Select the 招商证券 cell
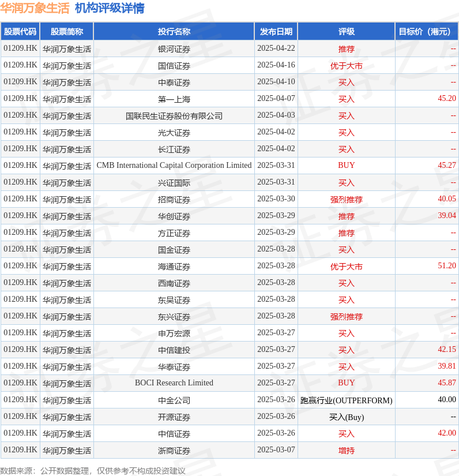This screenshot has height=476, width=459. (174, 200)
